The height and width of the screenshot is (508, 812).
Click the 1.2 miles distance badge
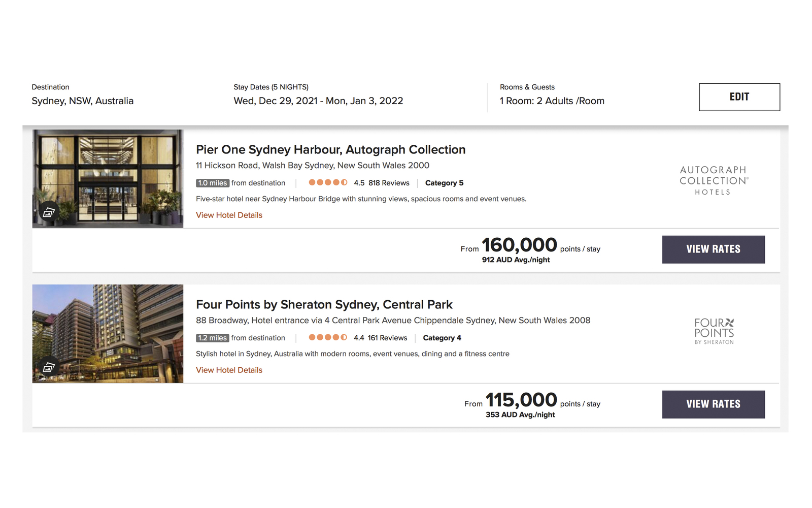point(213,338)
